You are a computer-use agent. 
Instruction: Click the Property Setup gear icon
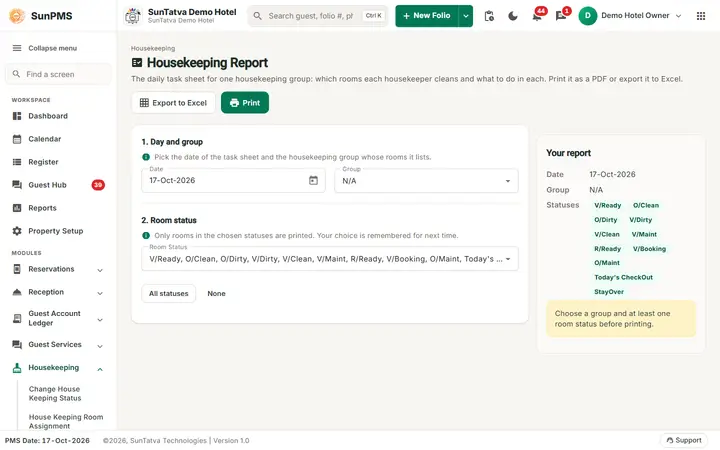(17, 231)
